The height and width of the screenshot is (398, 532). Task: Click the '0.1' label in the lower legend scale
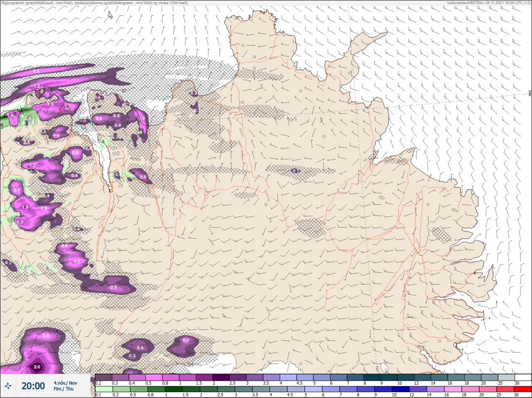98,395
